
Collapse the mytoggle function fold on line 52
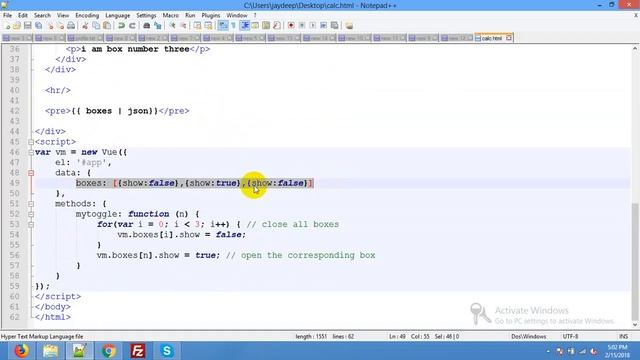[x=31, y=214]
